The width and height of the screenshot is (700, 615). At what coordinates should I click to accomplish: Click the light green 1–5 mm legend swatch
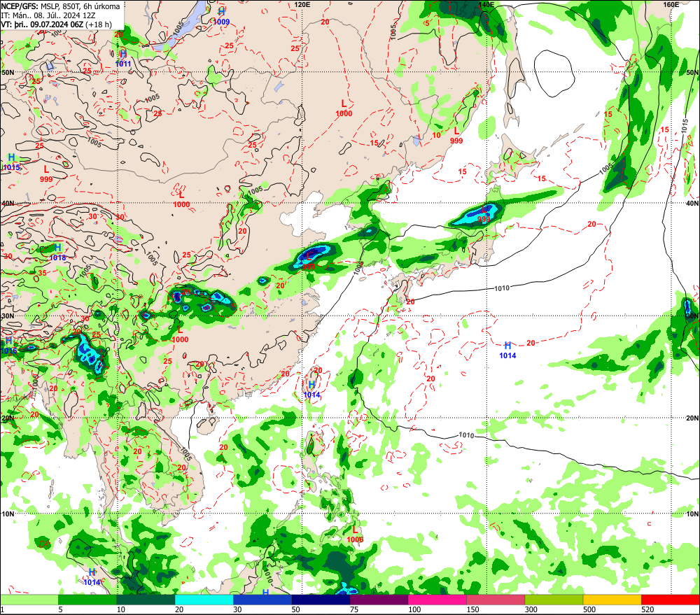(29, 600)
